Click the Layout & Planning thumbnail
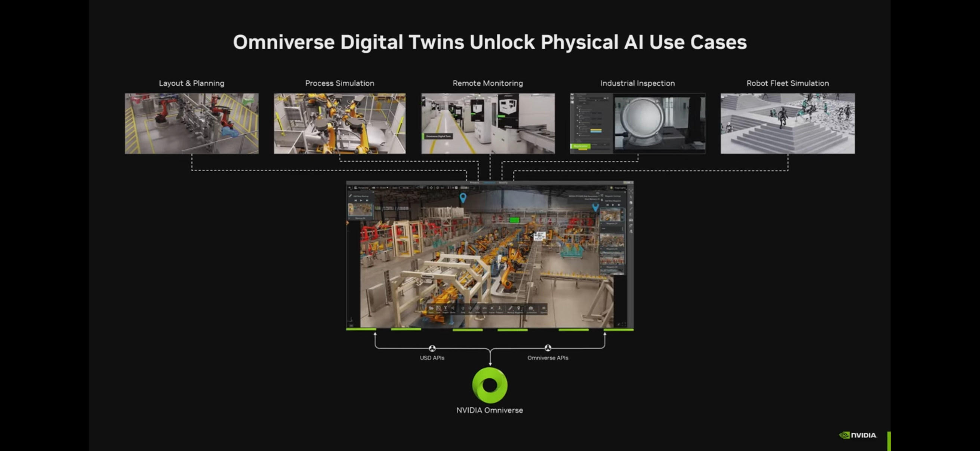Image resolution: width=980 pixels, height=451 pixels. pyautogui.click(x=192, y=124)
